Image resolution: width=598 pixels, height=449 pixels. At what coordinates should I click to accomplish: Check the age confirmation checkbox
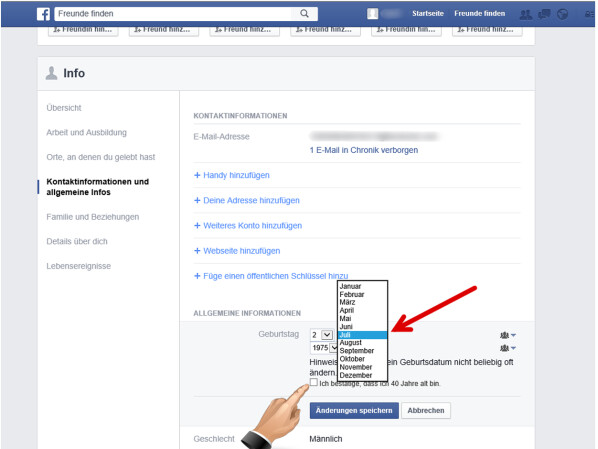pos(313,382)
